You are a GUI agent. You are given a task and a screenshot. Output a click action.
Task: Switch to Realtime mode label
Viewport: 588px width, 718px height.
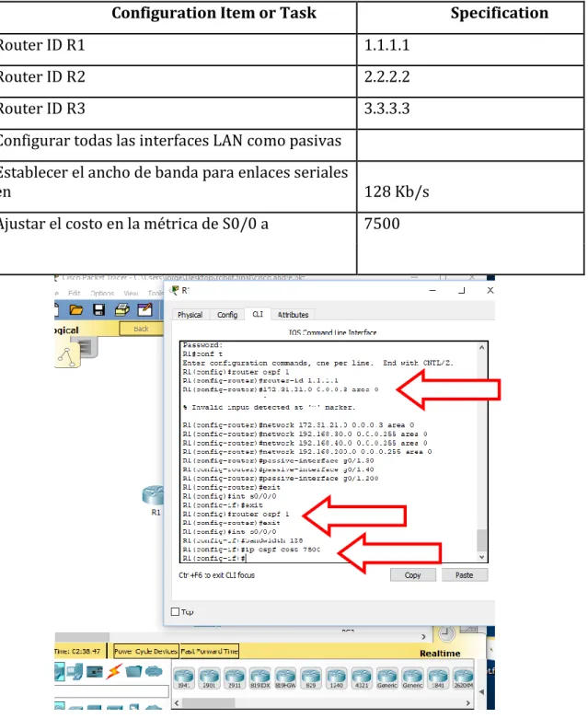[440, 654]
